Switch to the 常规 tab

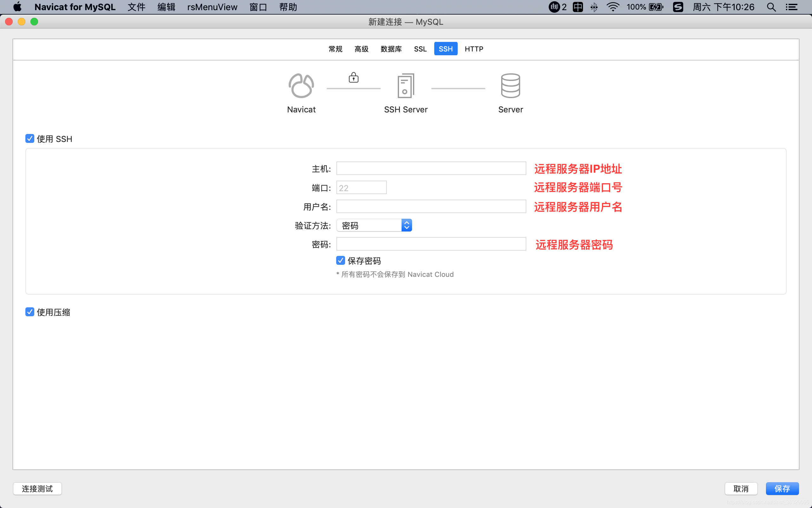(x=336, y=49)
